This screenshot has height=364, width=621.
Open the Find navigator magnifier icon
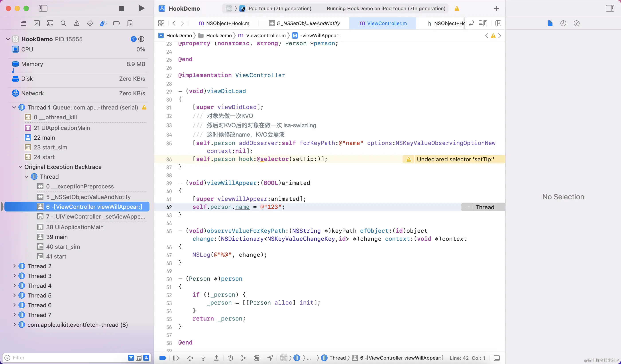63,23
